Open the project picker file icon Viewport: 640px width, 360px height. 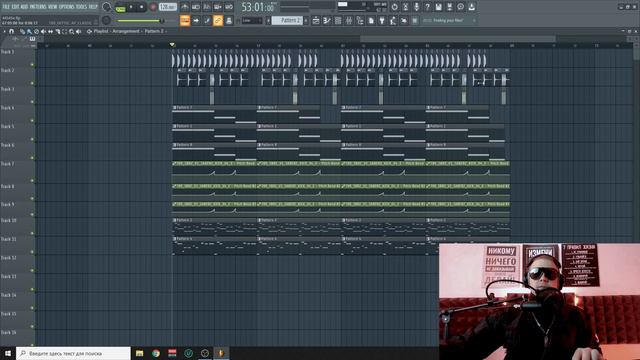point(371,20)
